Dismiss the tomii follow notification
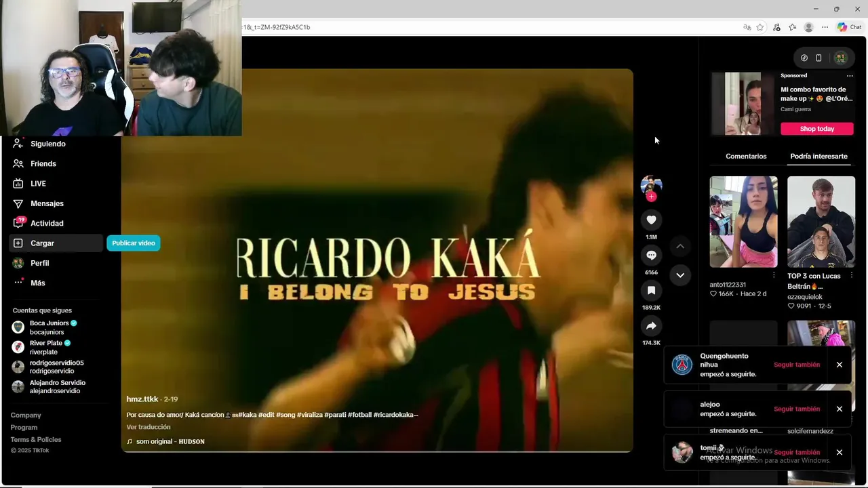Screen dimensions: 868x488 (839, 452)
